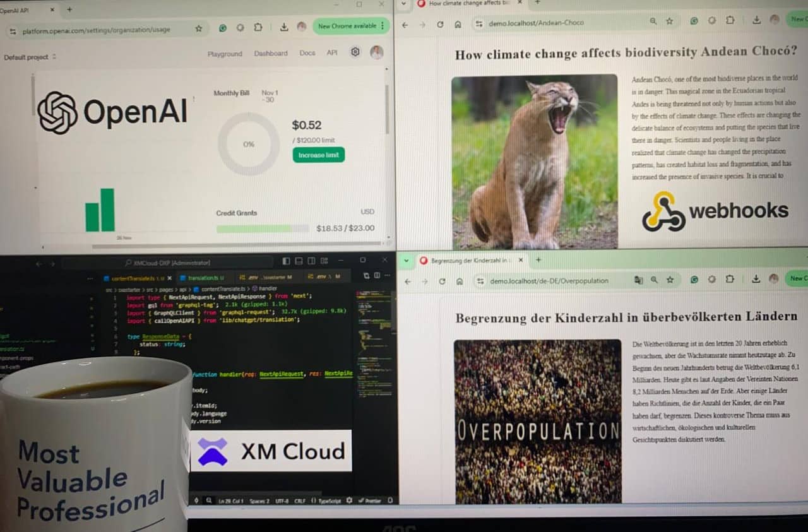The height and width of the screenshot is (532, 808).
Task: Click the New Chrome available update button
Action: point(351,26)
